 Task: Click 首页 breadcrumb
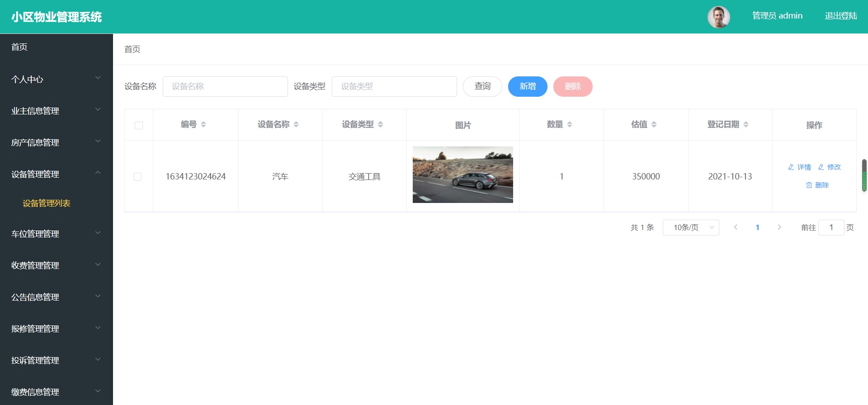(132, 49)
